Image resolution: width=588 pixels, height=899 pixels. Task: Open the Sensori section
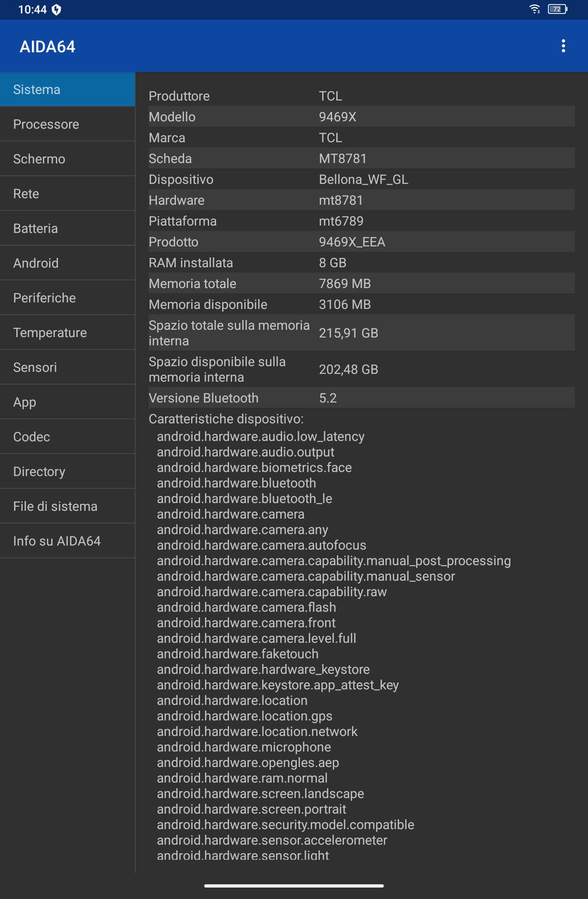[67, 367]
